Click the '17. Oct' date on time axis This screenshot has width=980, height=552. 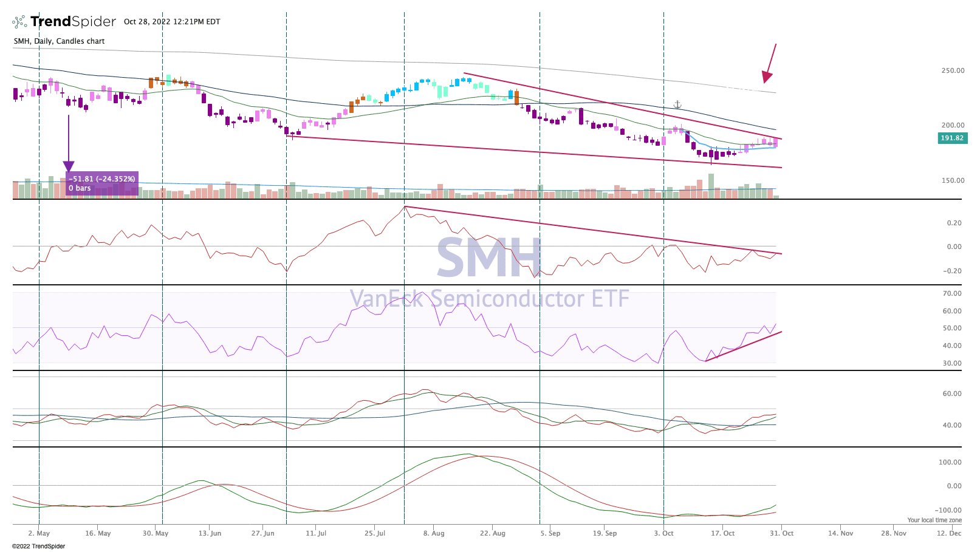[x=722, y=533]
